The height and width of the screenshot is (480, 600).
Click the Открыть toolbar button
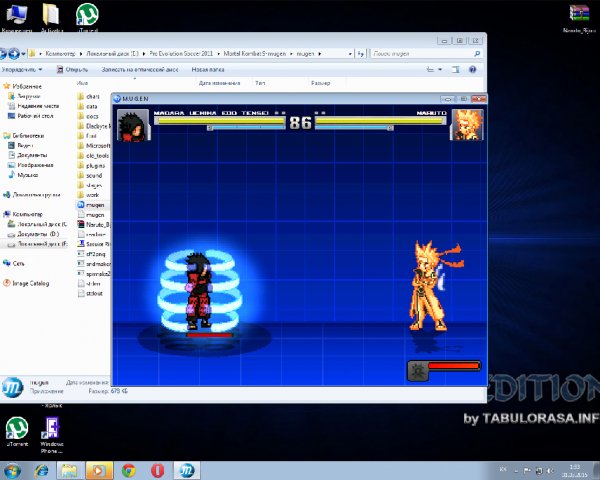click(72, 70)
